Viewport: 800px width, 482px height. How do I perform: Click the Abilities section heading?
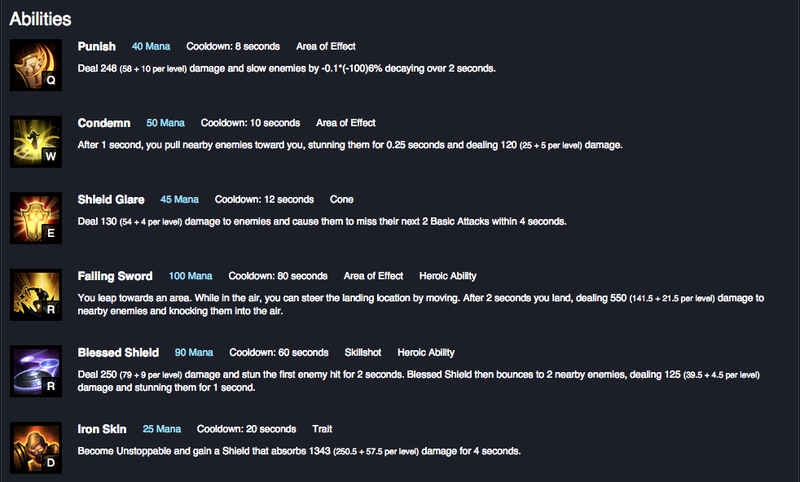[x=40, y=19]
